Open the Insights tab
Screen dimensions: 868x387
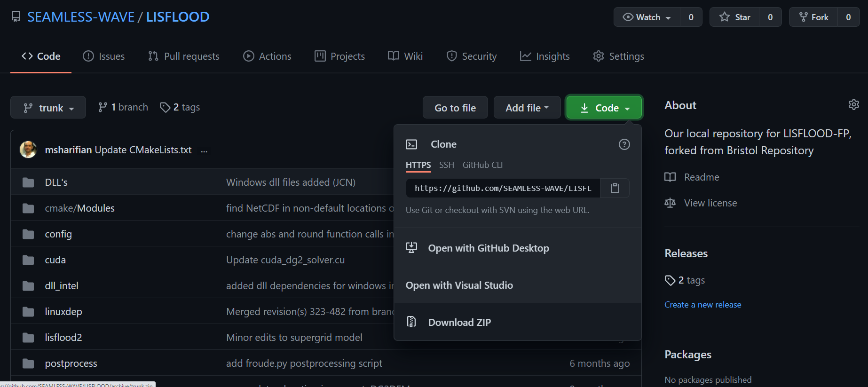(544, 56)
